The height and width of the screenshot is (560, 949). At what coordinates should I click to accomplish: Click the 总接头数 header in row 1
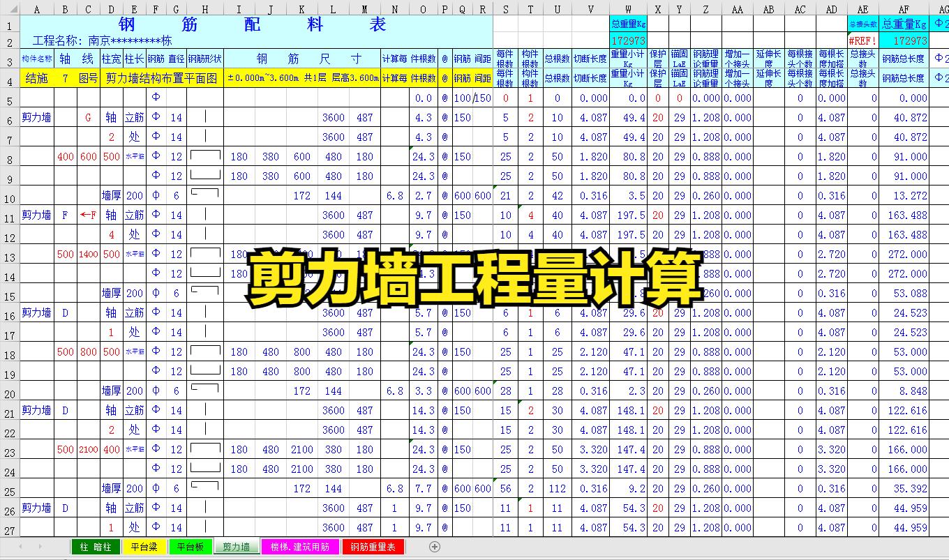point(862,24)
